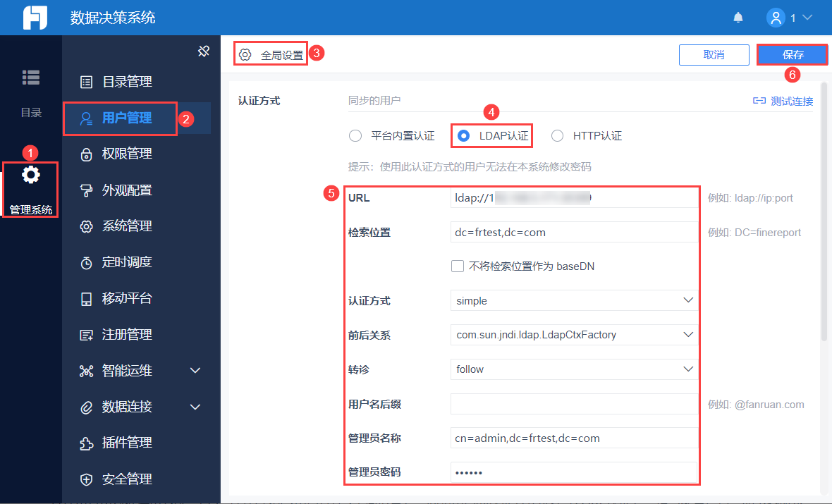Select LDAP认证 radio button
Viewport: 832px width, 504px height.
(x=463, y=136)
